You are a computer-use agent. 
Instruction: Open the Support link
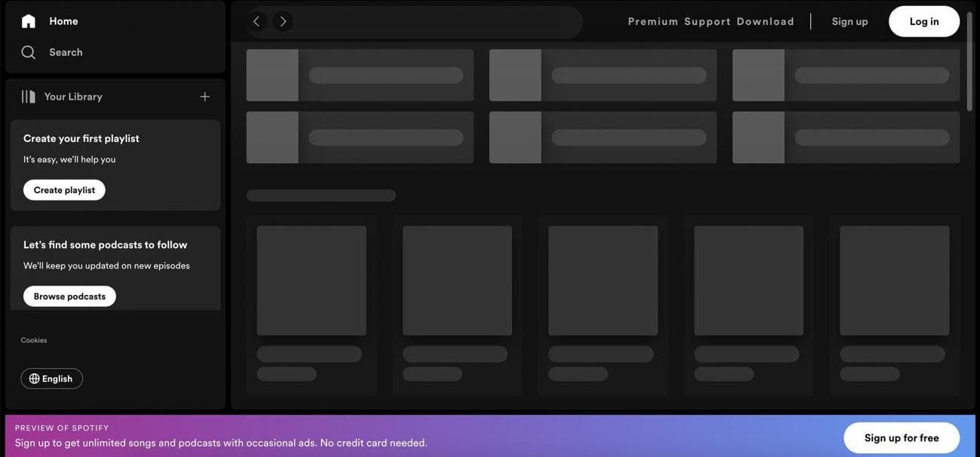707,22
